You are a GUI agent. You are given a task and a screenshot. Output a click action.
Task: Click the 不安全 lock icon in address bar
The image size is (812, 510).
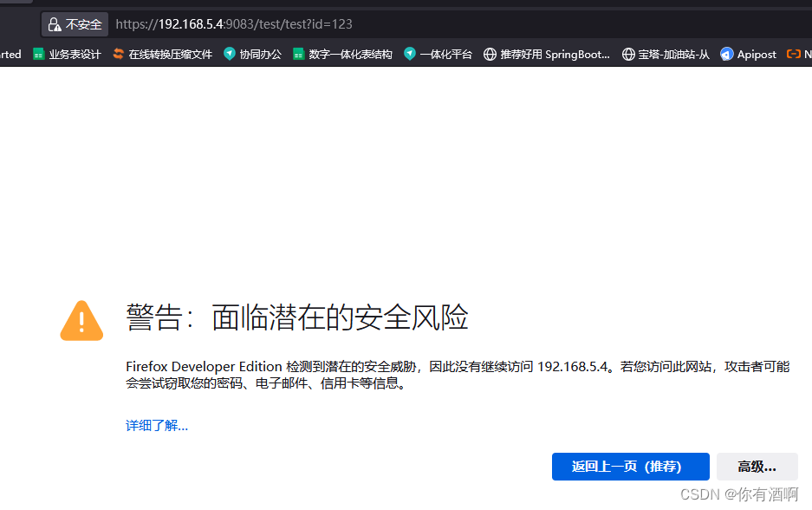[x=55, y=24]
